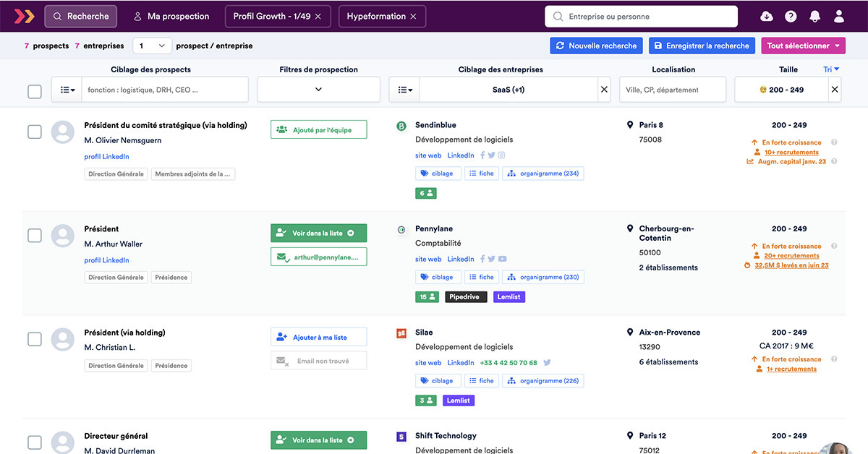Open the Profil Growth - 1/49 tab
This screenshot has width=868, height=454.
[271, 16]
